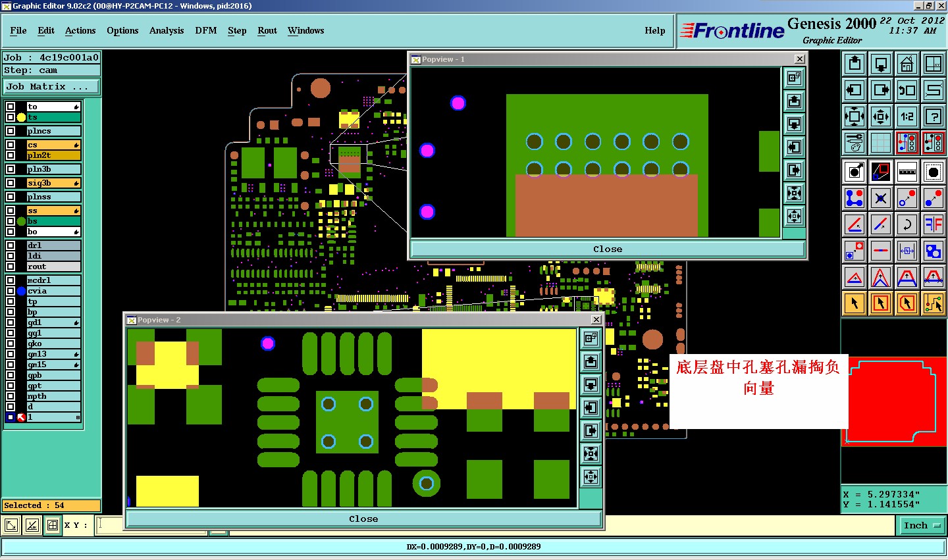The width and height of the screenshot is (948, 560).
Task: Open the Rout menu
Action: 267,30
